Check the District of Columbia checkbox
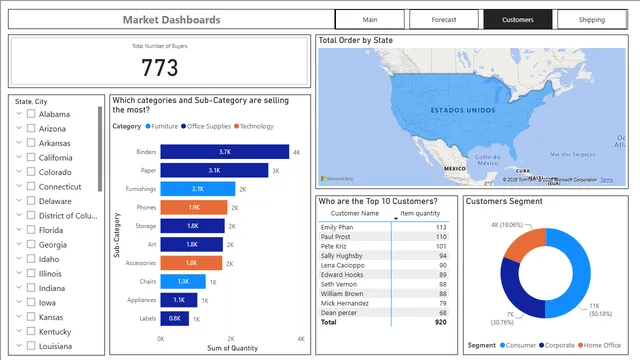The width and height of the screenshot is (640, 360). [x=31, y=215]
